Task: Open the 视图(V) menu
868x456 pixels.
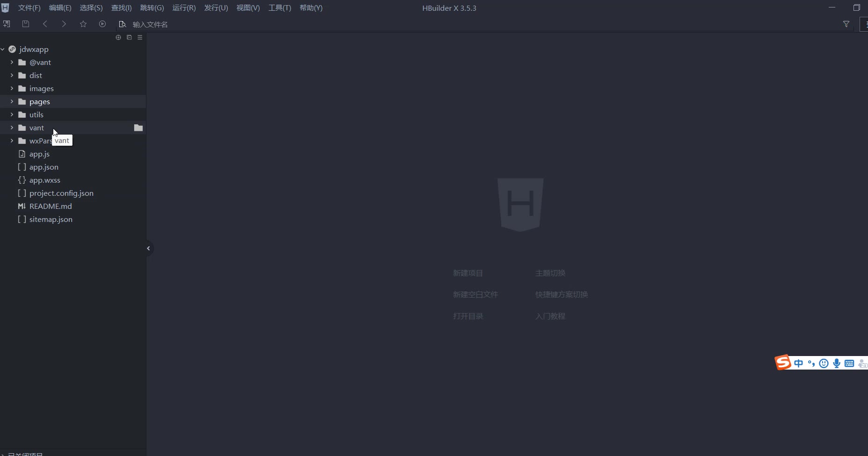Action: (x=248, y=8)
